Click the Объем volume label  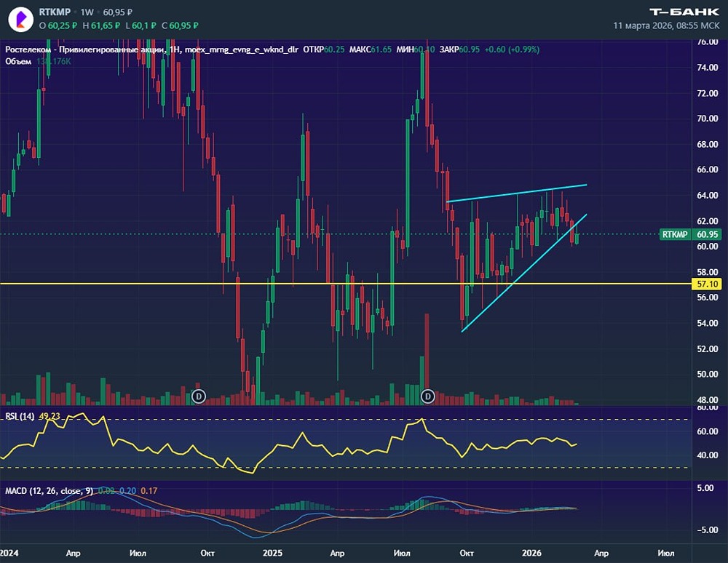[18, 61]
